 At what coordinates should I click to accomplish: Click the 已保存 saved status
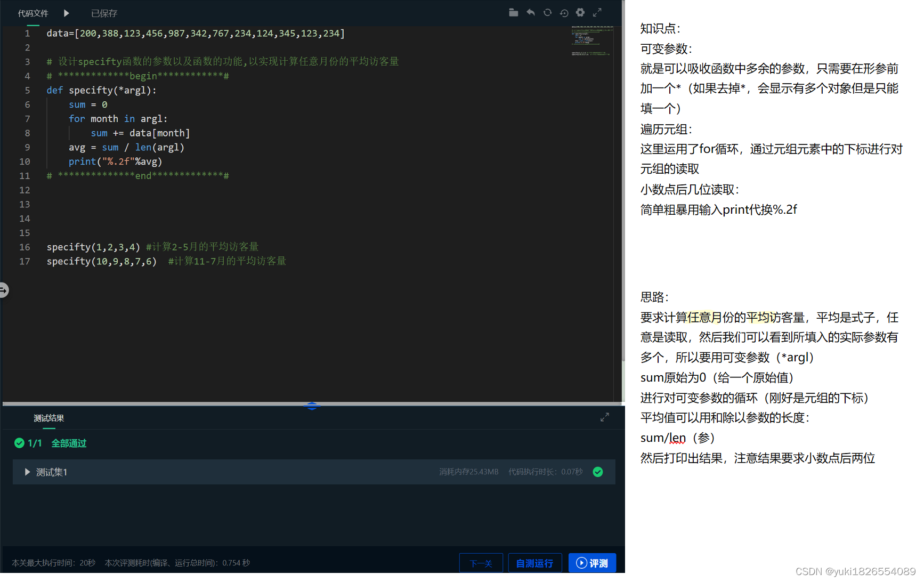[x=103, y=13]
